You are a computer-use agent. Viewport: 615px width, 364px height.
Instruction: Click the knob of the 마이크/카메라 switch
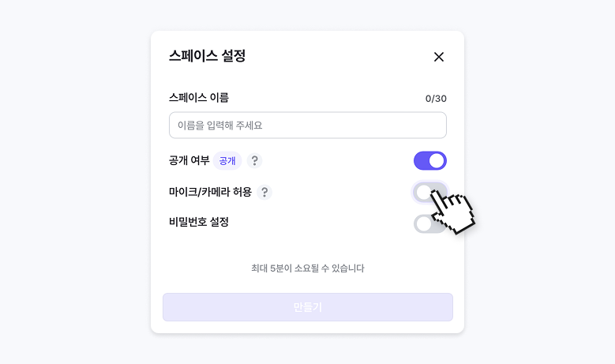(x=424, y=192)
